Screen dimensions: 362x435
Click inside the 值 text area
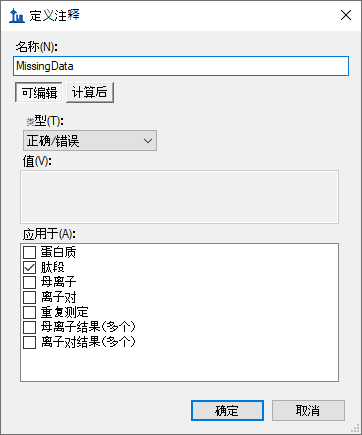coord(179,197)
